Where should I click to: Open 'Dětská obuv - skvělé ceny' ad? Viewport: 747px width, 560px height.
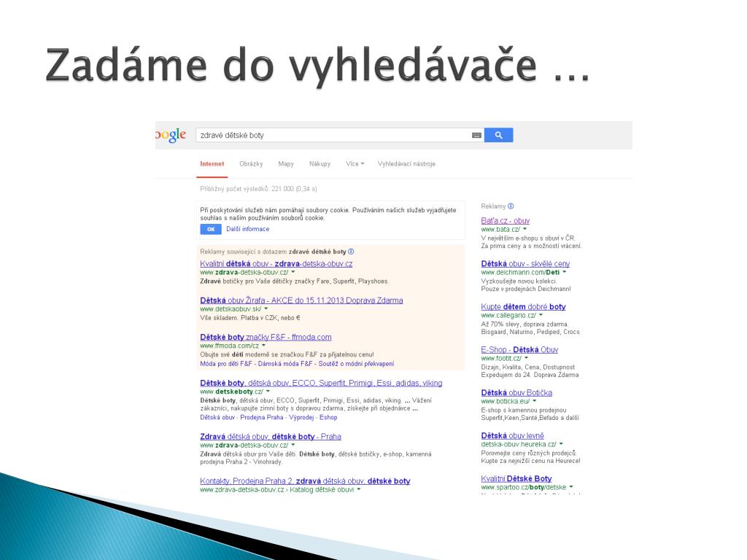pos(525,264)
